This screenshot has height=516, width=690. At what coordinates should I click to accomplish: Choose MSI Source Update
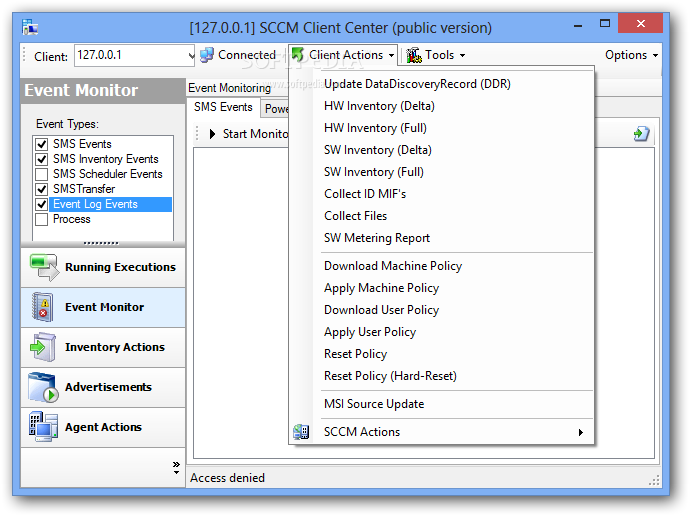coord(374,404)
